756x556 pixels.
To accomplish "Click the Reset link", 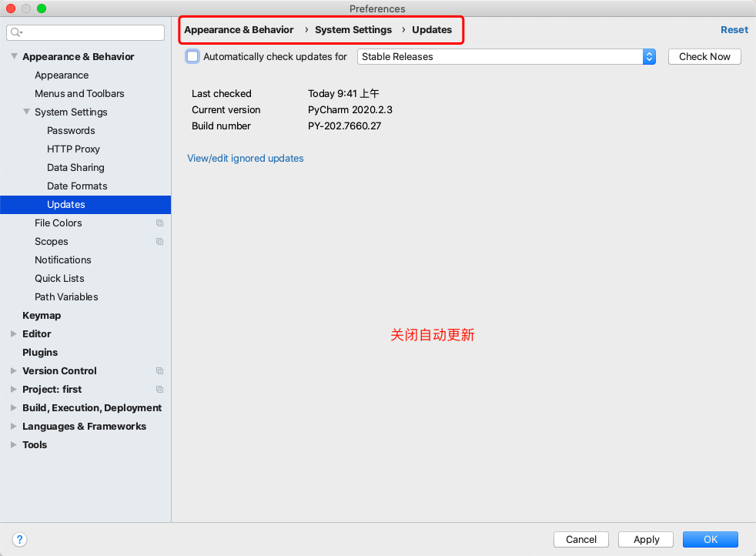I will pos(734,29).
